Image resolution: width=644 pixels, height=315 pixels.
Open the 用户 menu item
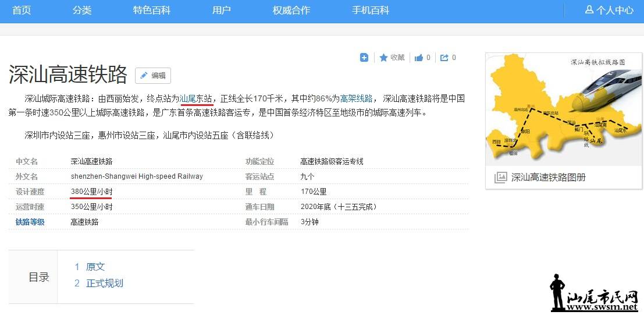[222, 10]
